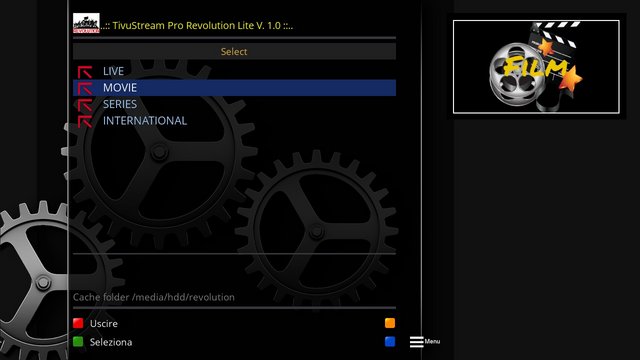Click the FILM preview thumbnail
The image size is (640, 360).
pyautogui.click(x=536, y=67)
